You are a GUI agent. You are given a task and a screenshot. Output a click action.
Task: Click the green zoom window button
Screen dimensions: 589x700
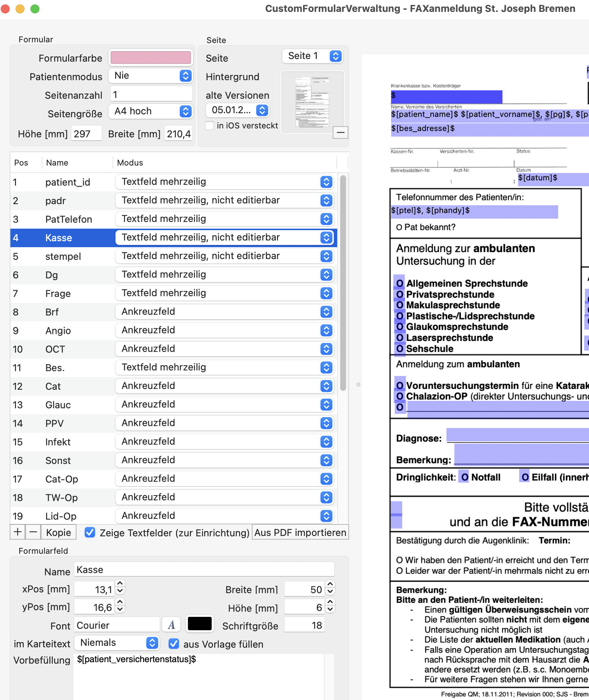tap(35, 9)
